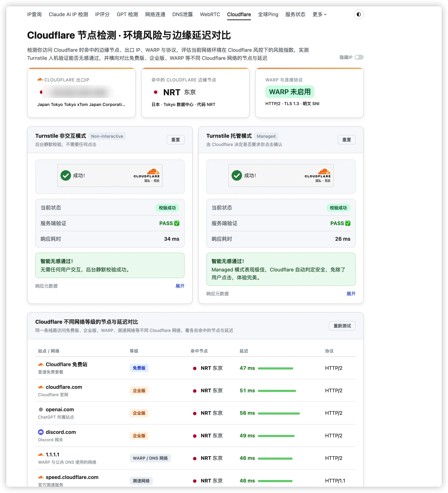Click the 47 ms latency bar
Screen dimensions: 448x493
275,368
